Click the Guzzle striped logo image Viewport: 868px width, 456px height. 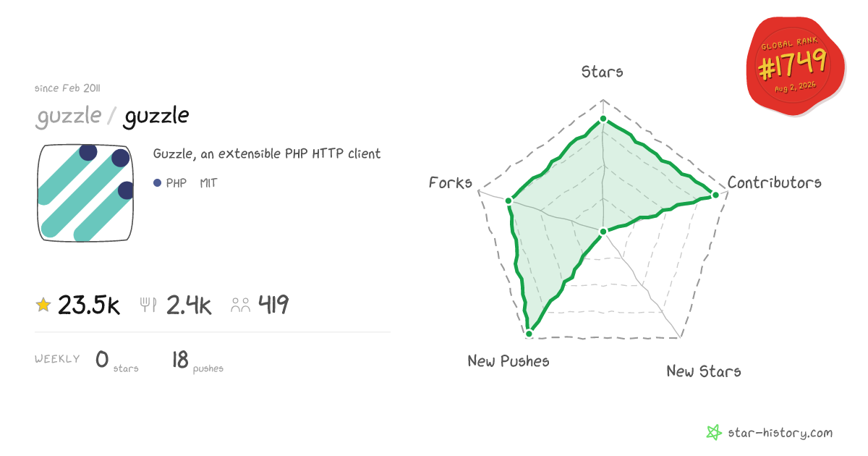pyautogui.click(x=86, y=193)
